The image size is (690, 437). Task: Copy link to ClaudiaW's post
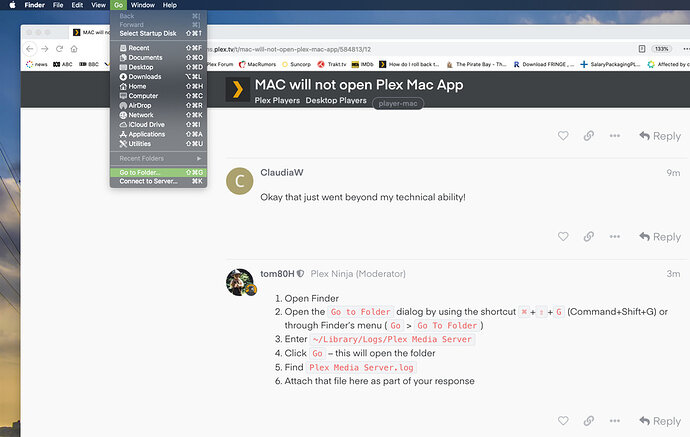click(x=589, y=237)
